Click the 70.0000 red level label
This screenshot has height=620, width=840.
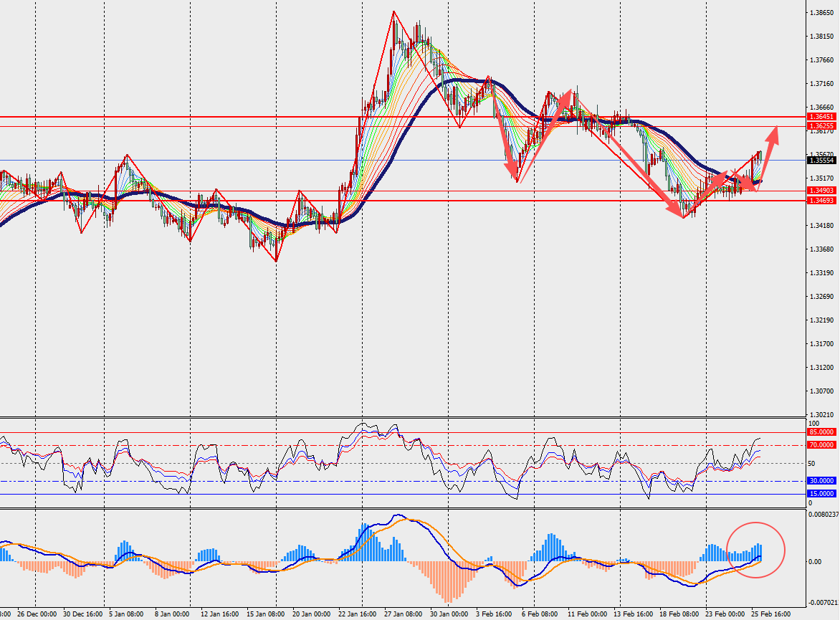pos(821,445)
